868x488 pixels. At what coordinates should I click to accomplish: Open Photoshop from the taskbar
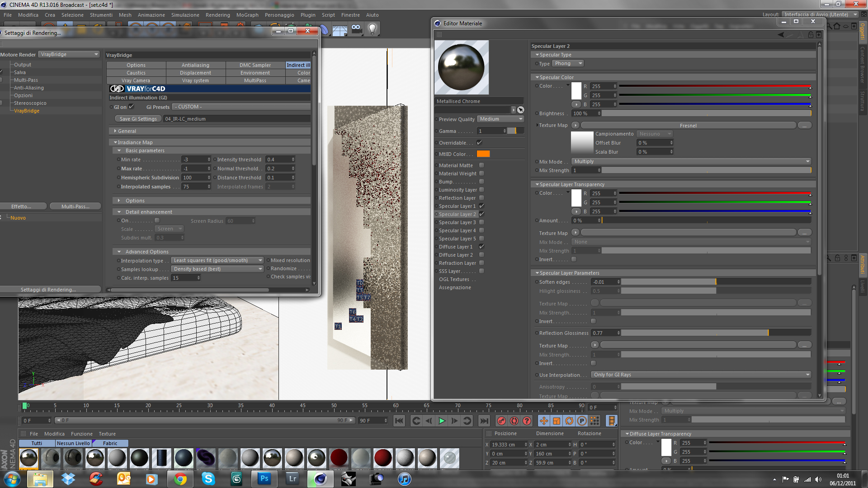click(x=264, y=479)
